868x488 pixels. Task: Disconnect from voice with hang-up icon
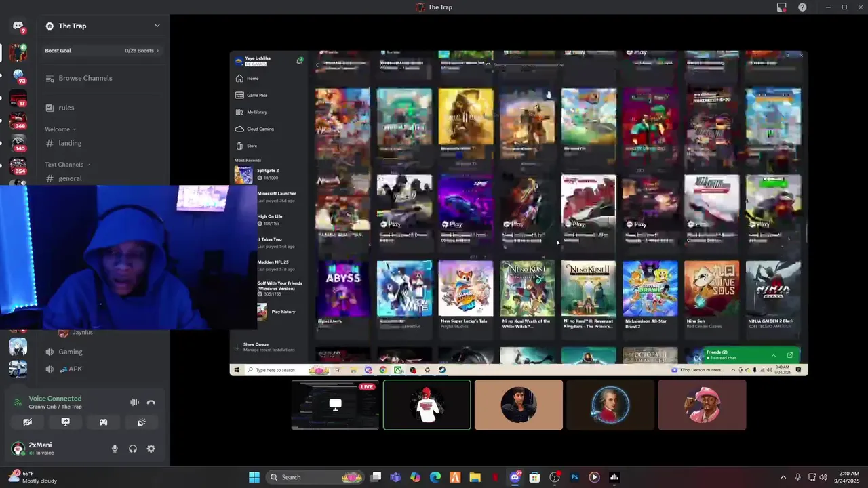coord(151,402)
